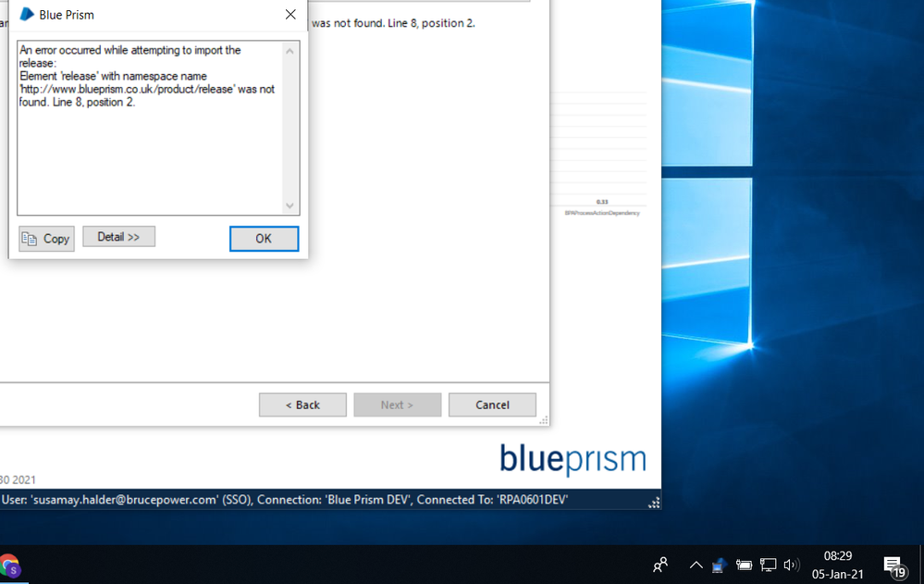The height and width of the screenshot is (584, 924).
Task: Cancel the import release wizard
Action: (492, 404)
